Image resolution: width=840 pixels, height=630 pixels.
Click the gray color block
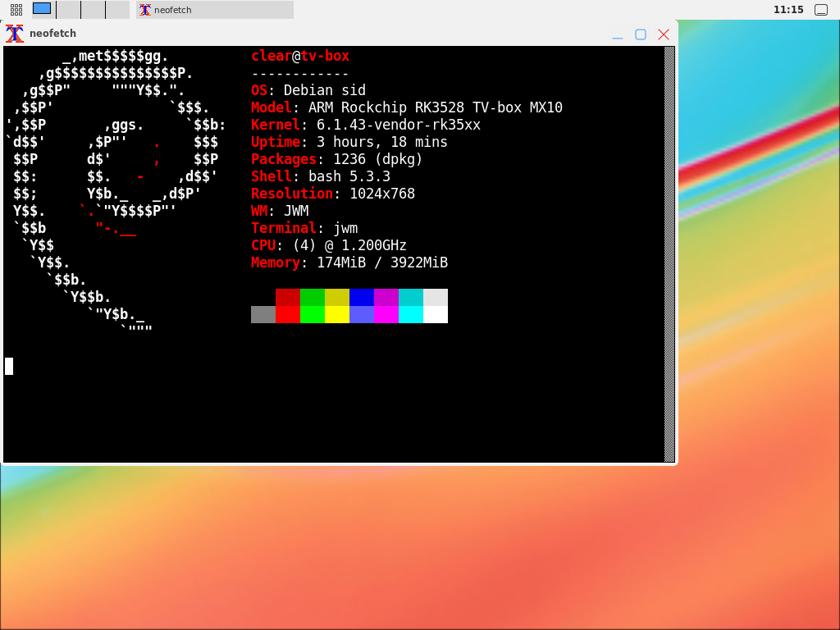(263, 314)
